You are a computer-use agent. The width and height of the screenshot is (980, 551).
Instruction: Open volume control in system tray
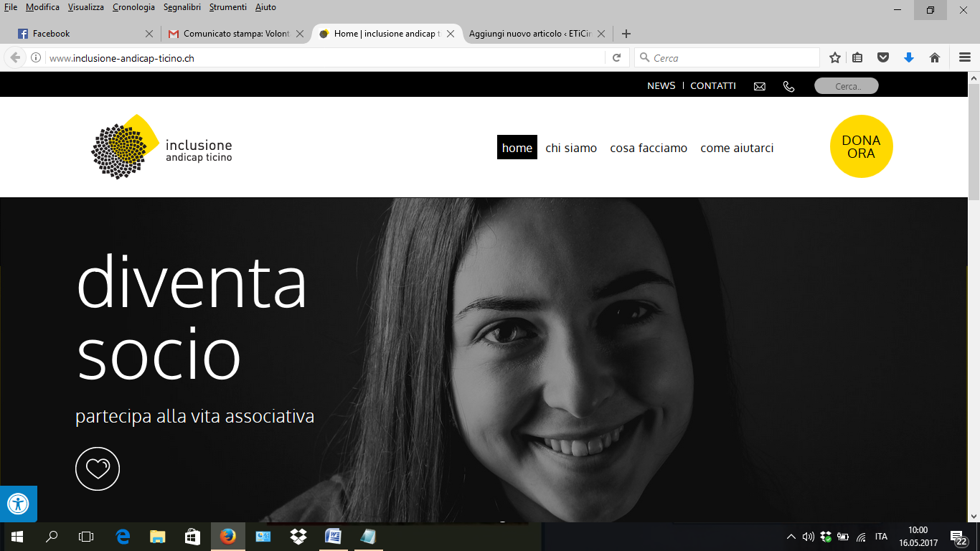809,537
